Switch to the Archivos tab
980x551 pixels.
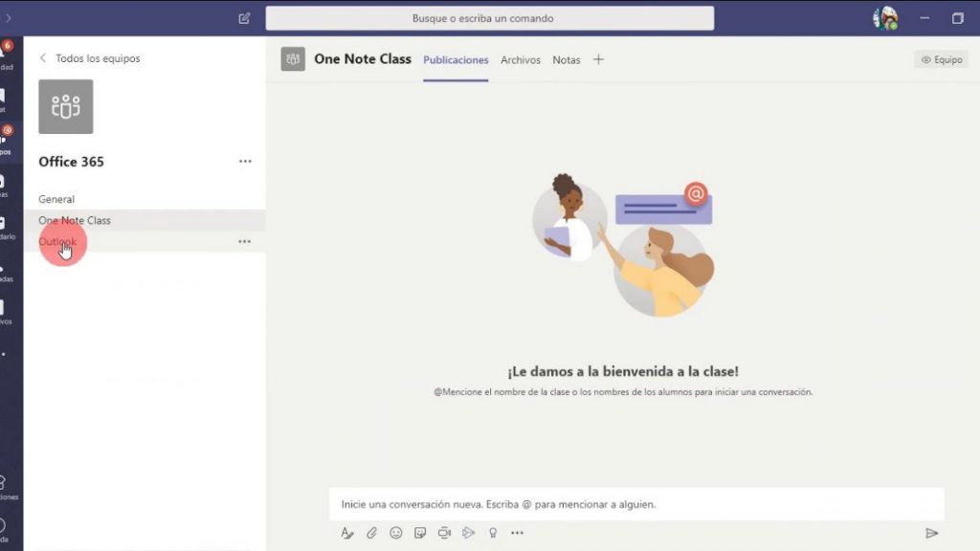pyautogui.click(x=520, y=59)
